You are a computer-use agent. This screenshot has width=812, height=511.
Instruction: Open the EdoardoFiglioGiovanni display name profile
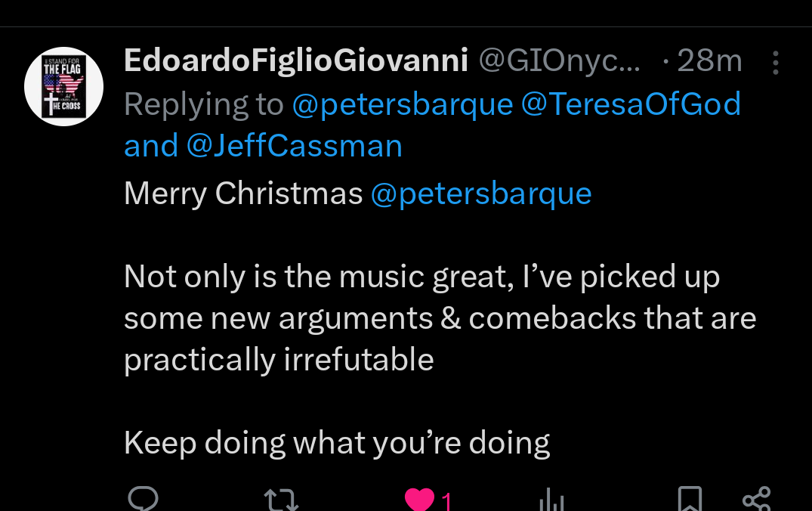(296, 61)
